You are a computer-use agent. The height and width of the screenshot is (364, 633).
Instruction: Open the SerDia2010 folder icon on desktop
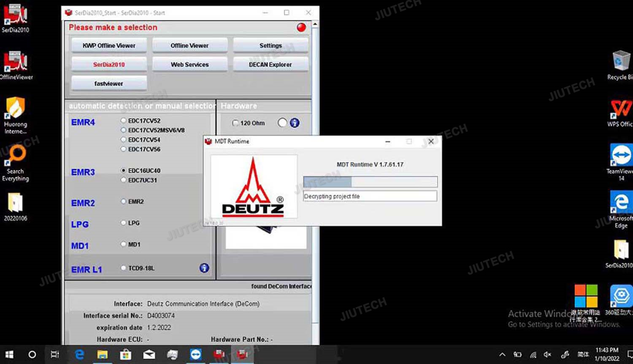click(x=620, y=254)
